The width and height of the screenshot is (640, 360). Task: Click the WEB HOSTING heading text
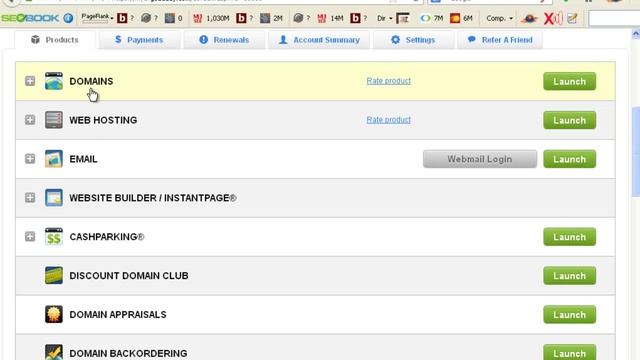click(103, 120)
